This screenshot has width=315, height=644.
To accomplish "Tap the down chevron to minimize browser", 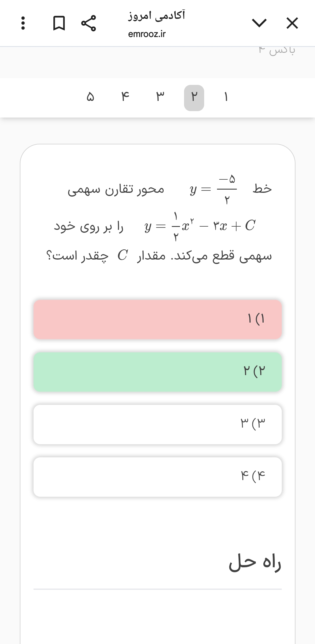I will point(259,23).
